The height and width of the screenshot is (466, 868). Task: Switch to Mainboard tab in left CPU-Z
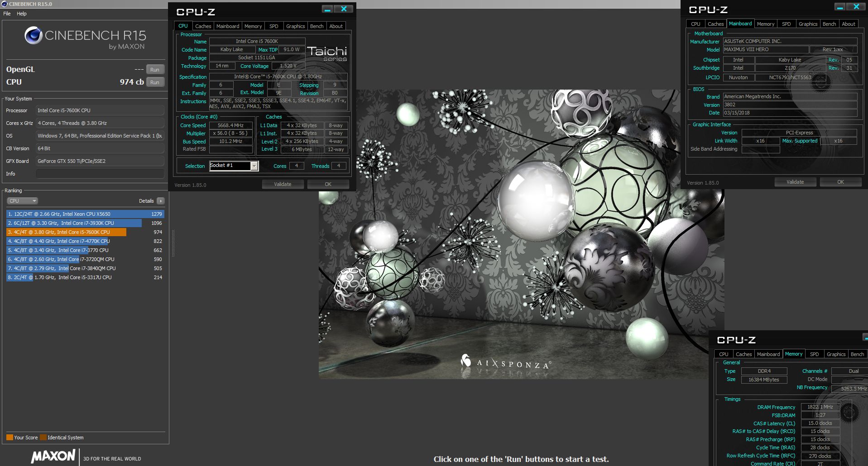click(228, 26)
